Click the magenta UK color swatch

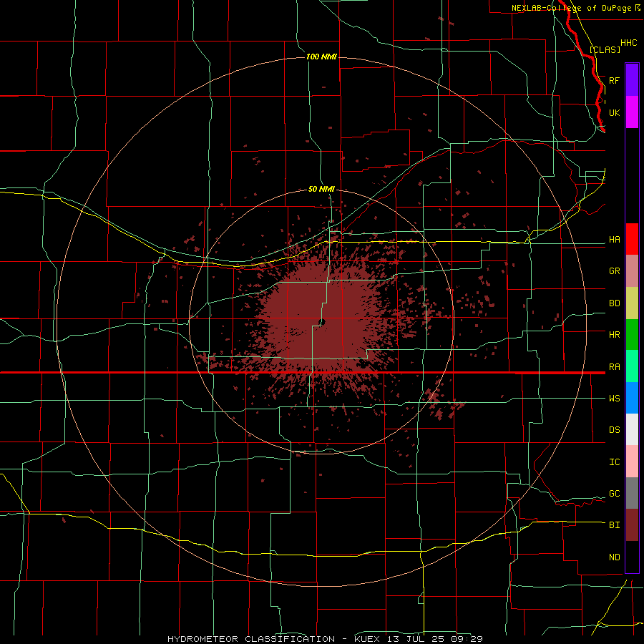tap(632, 112)
